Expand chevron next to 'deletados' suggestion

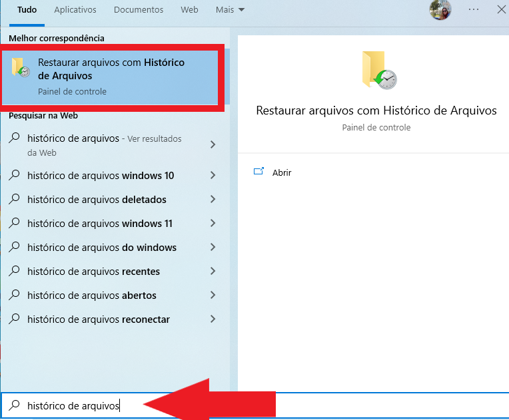click(x=213, y=200)
